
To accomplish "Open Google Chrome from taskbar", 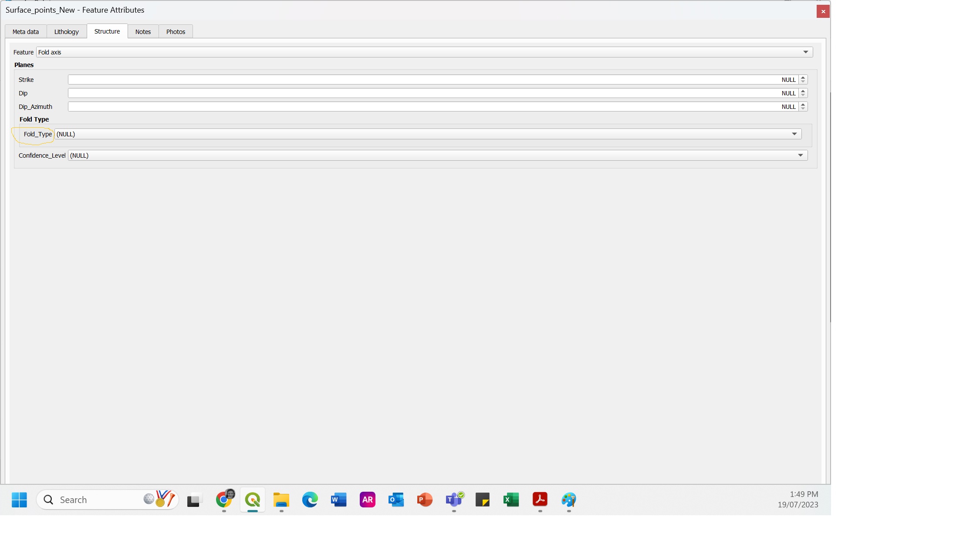I will (x=224, y=500).
